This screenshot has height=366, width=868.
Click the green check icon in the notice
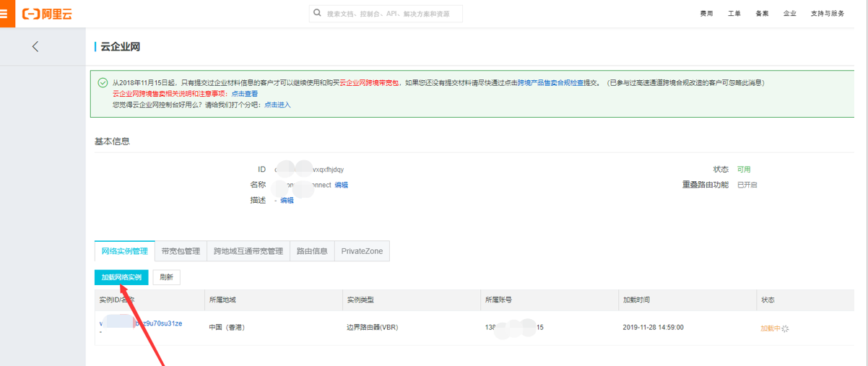pos(103,83)
